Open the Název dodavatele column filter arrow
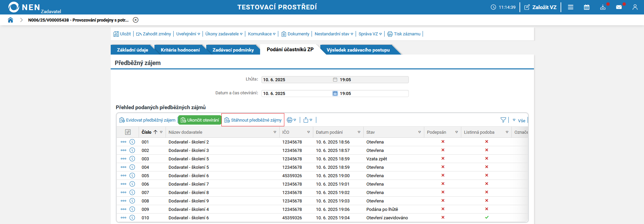The height and width of the screenshot is (224, 644). 275,132
